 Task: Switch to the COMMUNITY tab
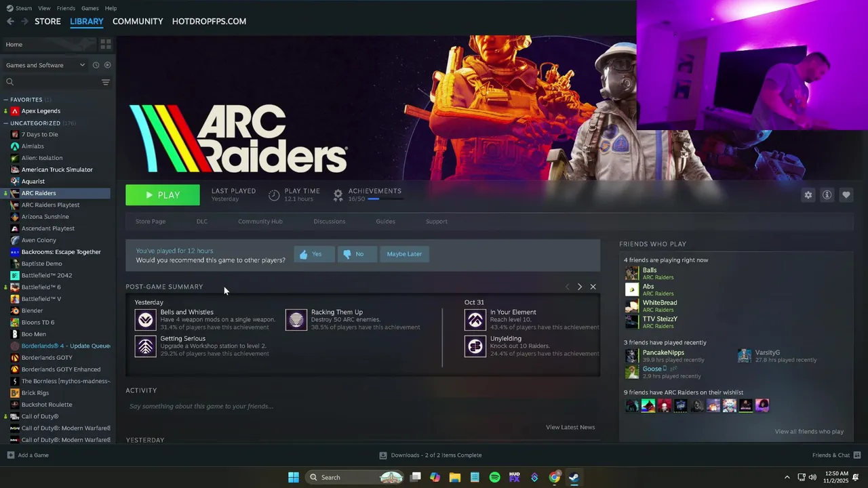[x=138, y=22]
